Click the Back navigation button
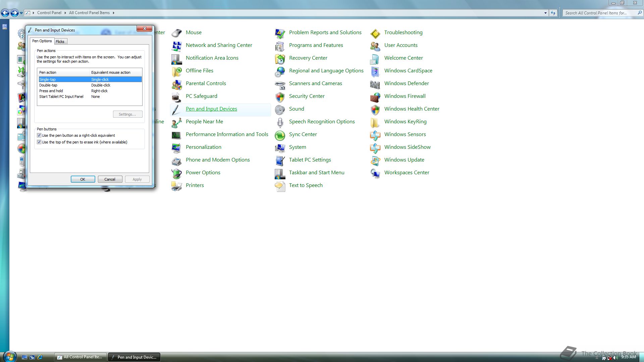This screenshot has width=644, height=362. pos(5,13)
